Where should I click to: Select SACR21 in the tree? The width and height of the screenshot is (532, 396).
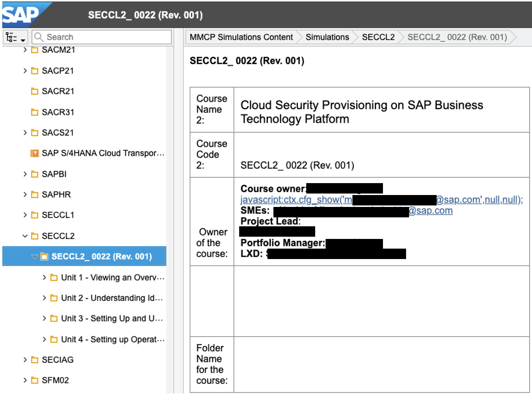(x=58, y=91)
